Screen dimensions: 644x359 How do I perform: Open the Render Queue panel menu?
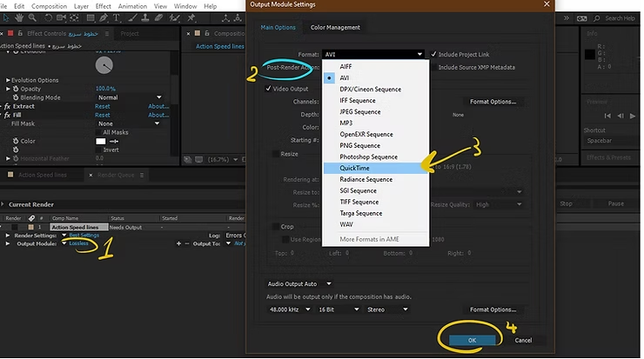tap(142, 176)
